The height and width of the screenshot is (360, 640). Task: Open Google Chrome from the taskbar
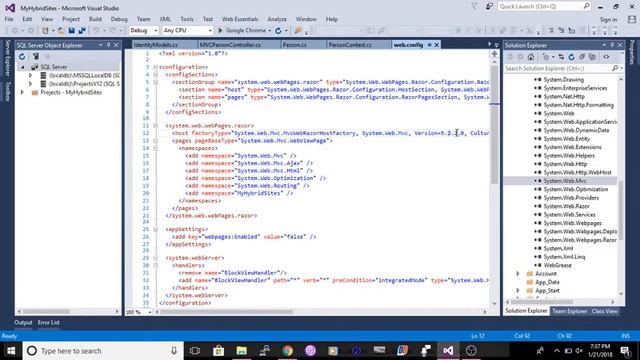(x=288, y=351)
